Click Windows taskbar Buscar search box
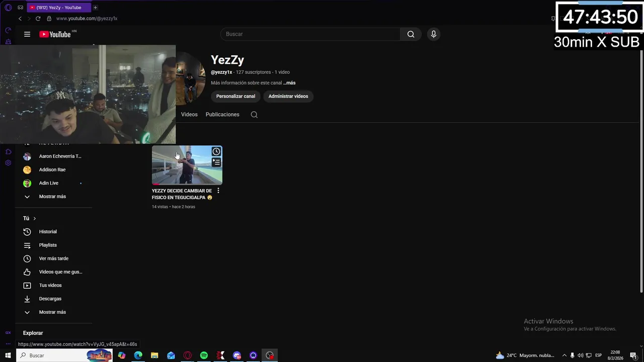This screenshot has width=644, height=362. click(x=64, y=355)
